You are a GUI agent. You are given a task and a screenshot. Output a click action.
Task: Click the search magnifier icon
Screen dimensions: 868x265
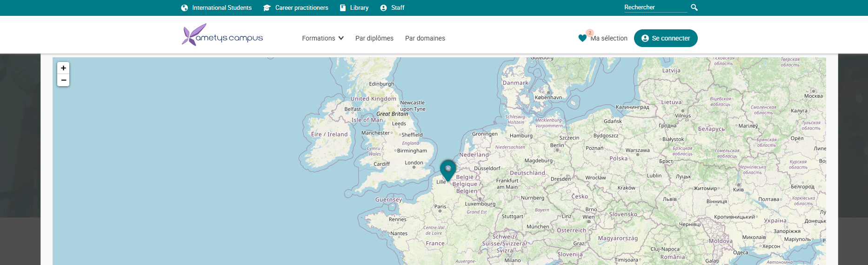tap(694, 7)
